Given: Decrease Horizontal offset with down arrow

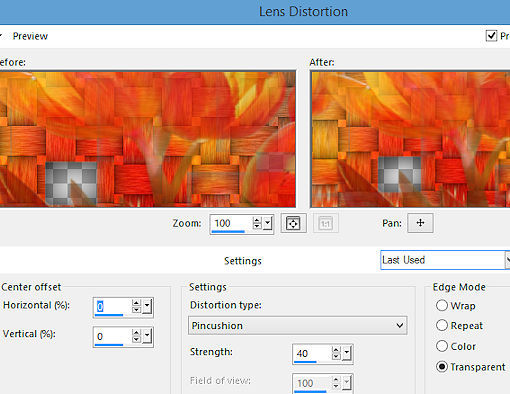Looking at the screenshot, I should click(x=136, y=309).
